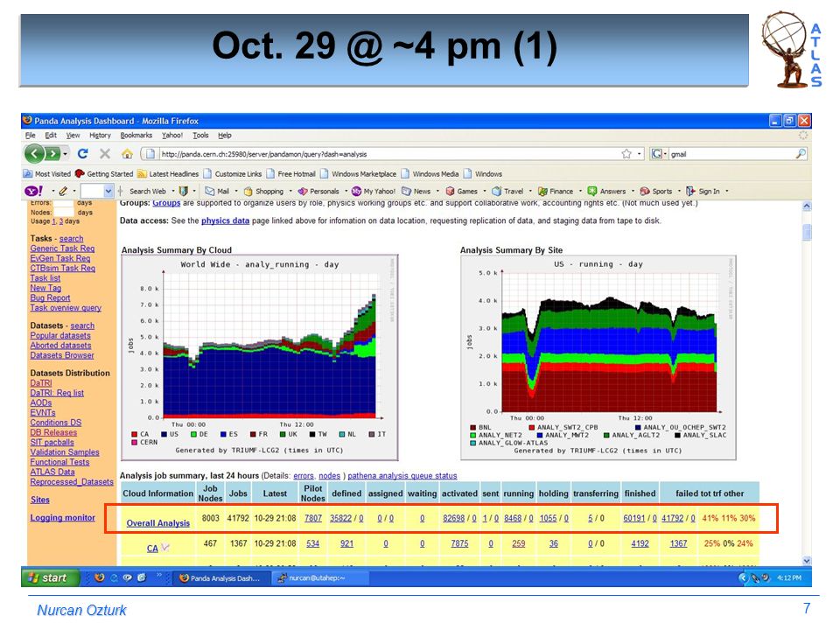Open the Most Visited bookmark
Image resolution: width=840 pixels, height=630 pixels.
47,174
